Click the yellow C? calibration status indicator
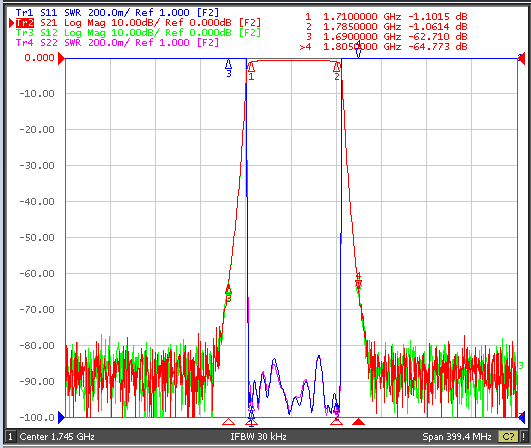Image resolution: width=531 pixels, height=448 pixels. tap(508, 437)
